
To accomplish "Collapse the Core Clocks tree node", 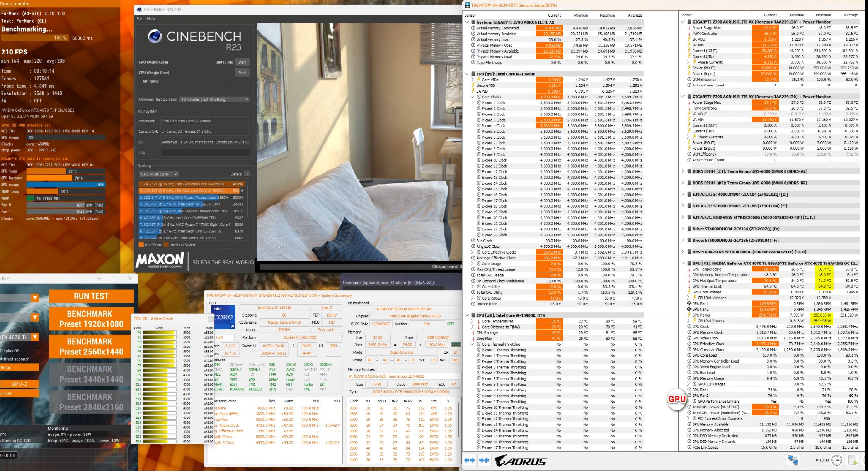I will (x=472, y=97).
